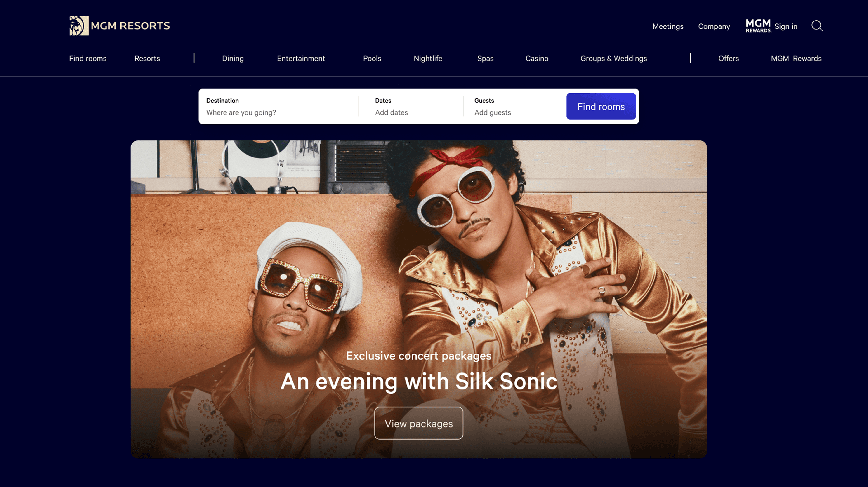Click the blue Find rooms button
The width and height of the screenshot is (868, 487).
601,106
